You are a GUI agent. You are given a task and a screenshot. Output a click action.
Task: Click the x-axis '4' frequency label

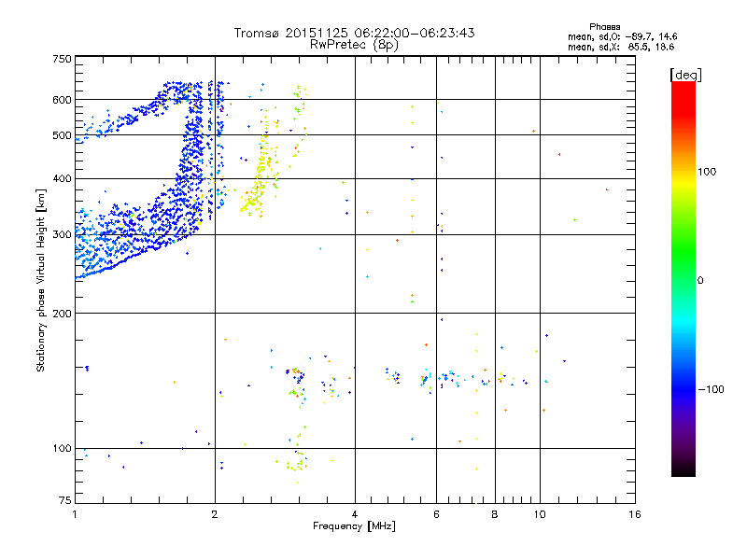[355, 514]
